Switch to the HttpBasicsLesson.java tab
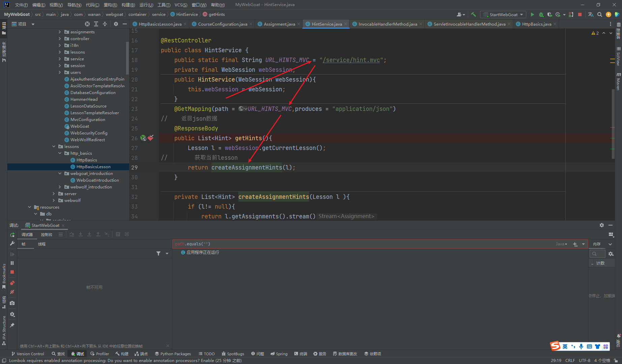Viewport: 622px width, 364px height. pyautogui.click(x=160, y=24)
